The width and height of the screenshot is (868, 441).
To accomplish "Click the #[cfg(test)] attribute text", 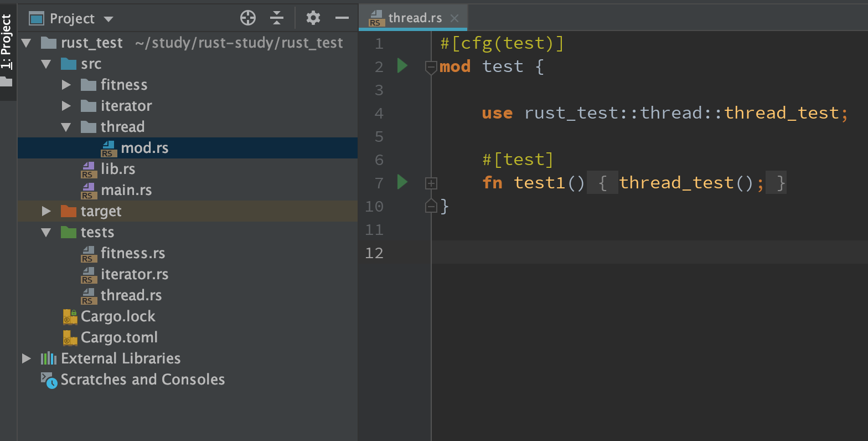I will (x=502, y=43).
